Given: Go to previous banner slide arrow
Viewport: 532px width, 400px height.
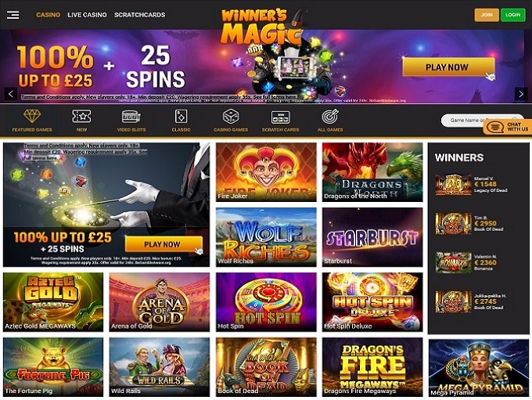Looking at the screenshot, I should pyautogui.click(x=11, y=94).
